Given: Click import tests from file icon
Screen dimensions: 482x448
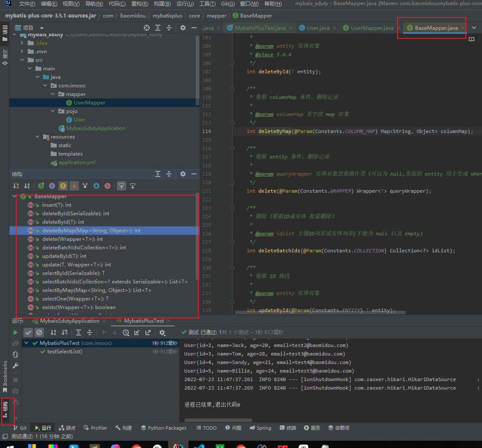Looking at the screenshot, I should [137, 332].
